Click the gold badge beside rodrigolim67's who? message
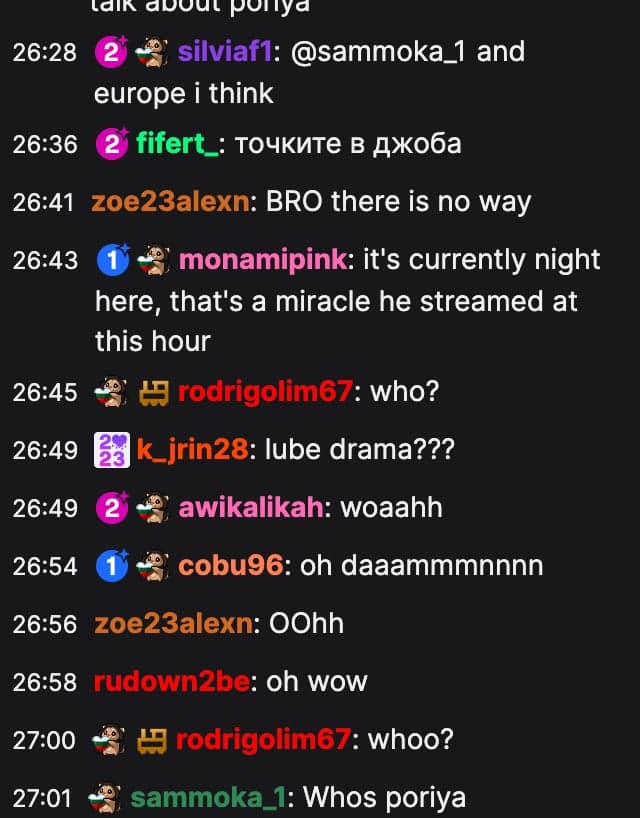Image resolution: width=640 pixels, height=818 pixels. click(153, 392)
